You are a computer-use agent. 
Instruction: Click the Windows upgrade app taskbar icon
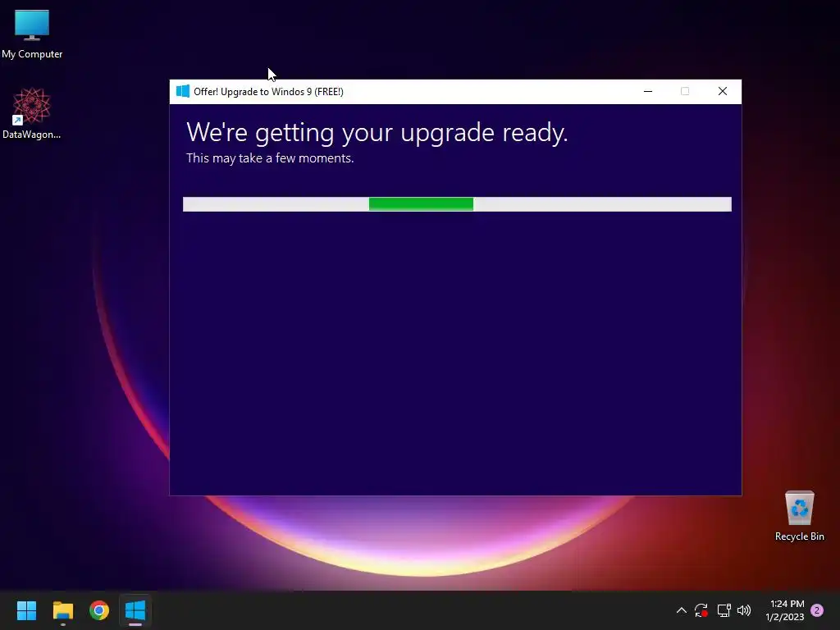pos(135,610)
